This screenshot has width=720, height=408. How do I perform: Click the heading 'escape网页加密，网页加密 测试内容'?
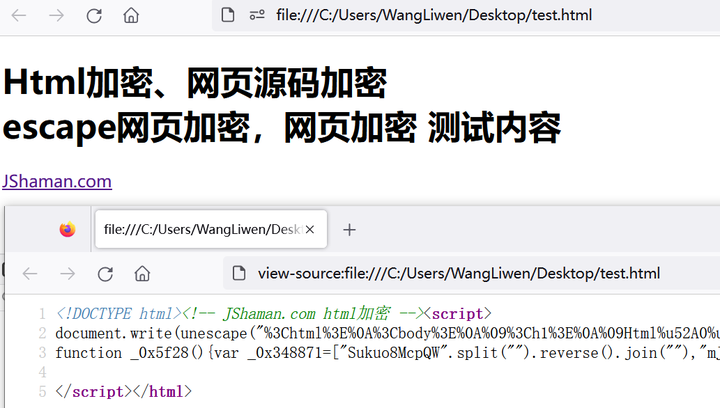282,128
